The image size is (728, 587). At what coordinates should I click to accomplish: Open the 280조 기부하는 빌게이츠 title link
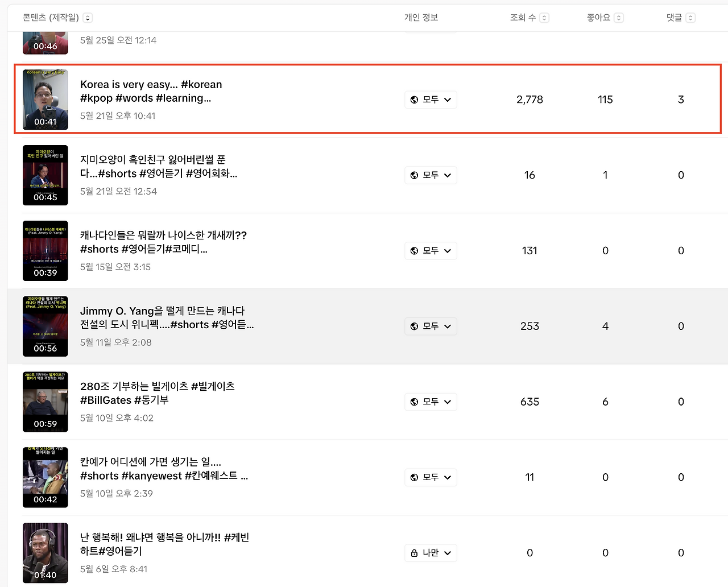[158, 393]
